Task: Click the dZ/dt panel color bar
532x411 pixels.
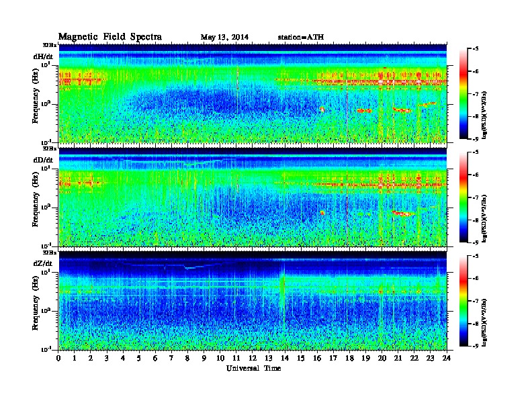Action: [x=463, y=301]
